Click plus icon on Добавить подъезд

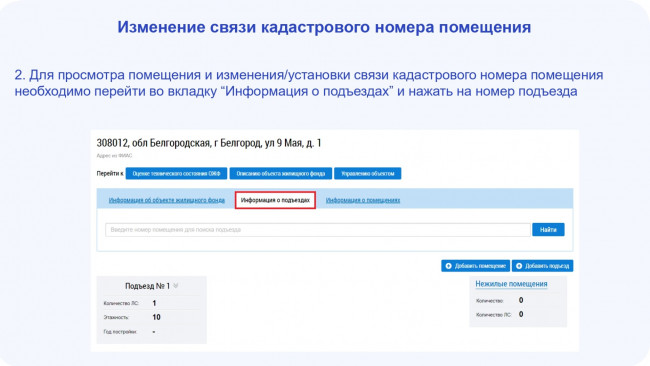tap(519, 266)
